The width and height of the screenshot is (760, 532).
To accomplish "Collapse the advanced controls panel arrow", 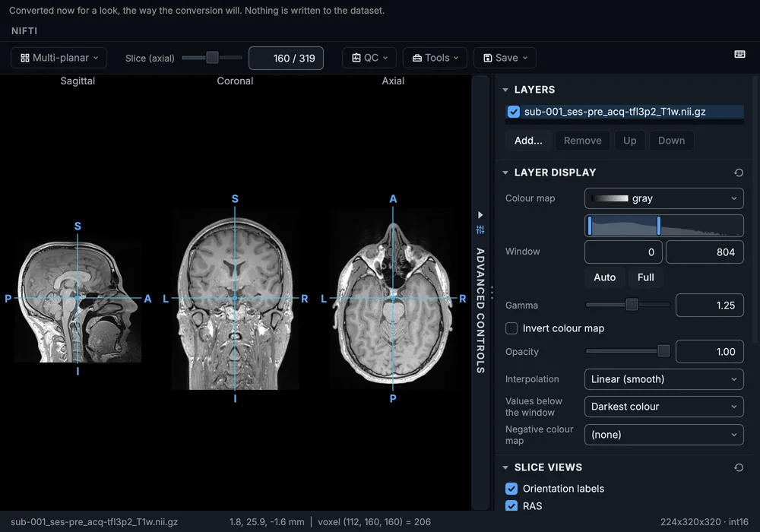I will [x=480, y=214].
